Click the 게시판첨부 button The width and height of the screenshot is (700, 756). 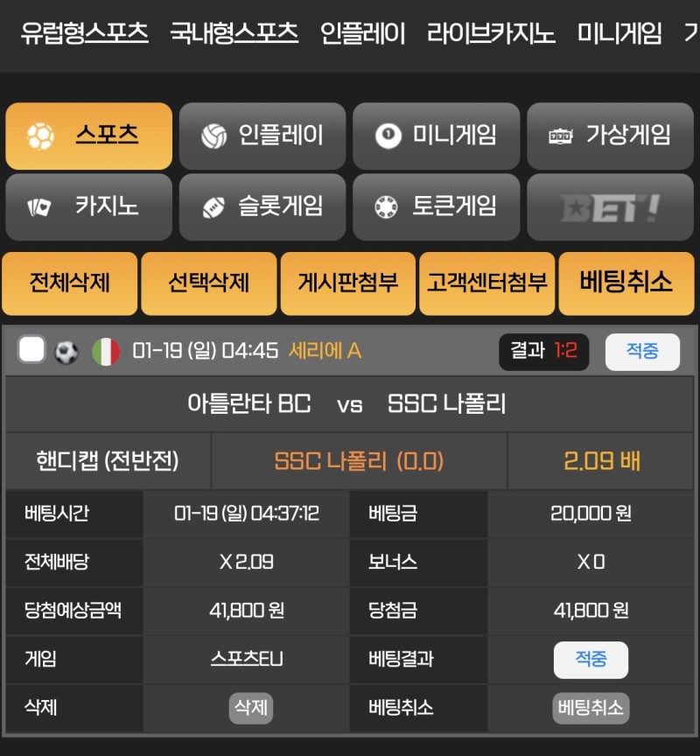(347, 283)
